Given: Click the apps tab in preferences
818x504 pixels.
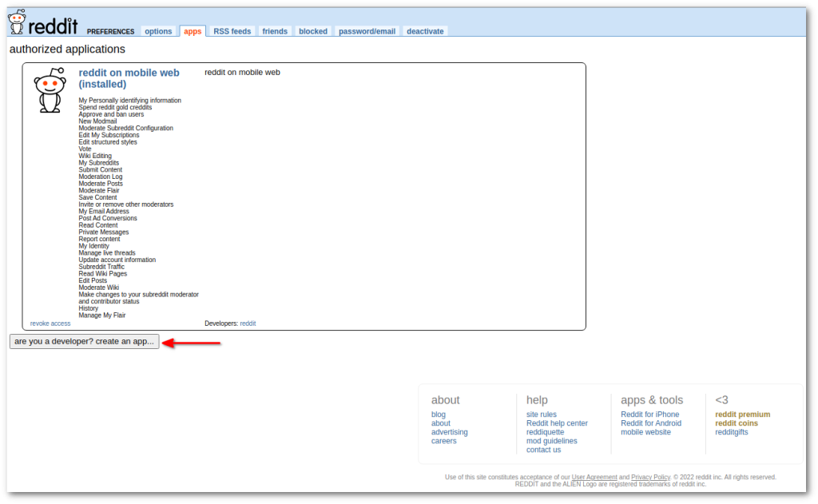Looking at the screenshot, I should click(x=193, y=31).
